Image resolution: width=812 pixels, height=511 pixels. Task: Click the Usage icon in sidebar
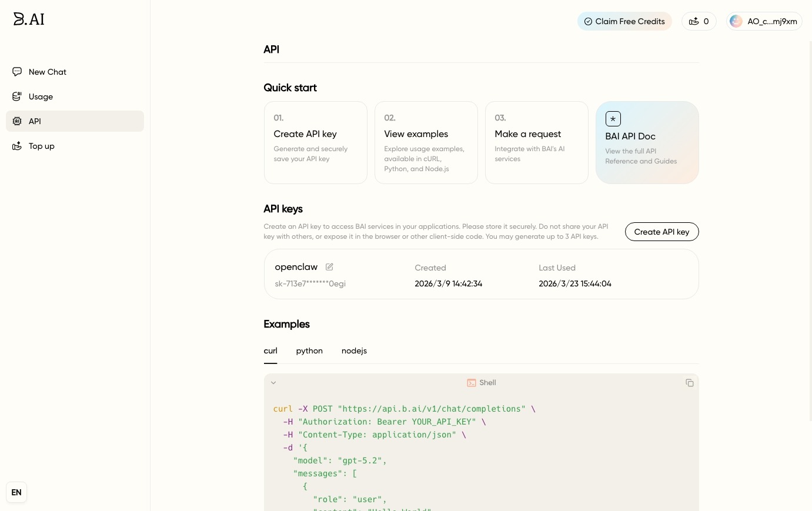point(17,96)
